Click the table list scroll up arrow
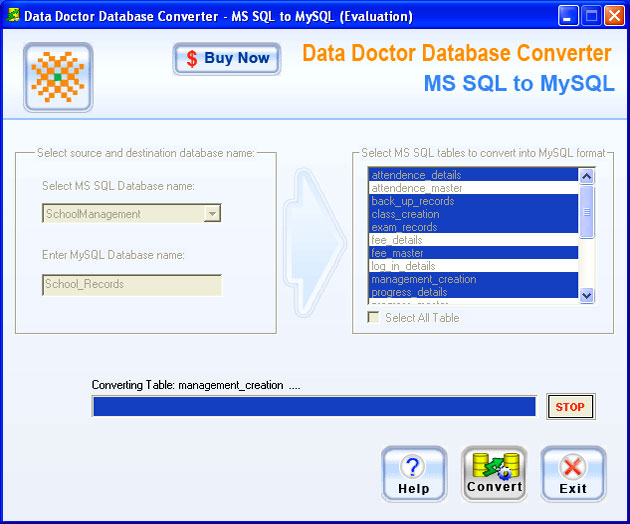Viewport: 630px width, 524px height. (587, 176)
